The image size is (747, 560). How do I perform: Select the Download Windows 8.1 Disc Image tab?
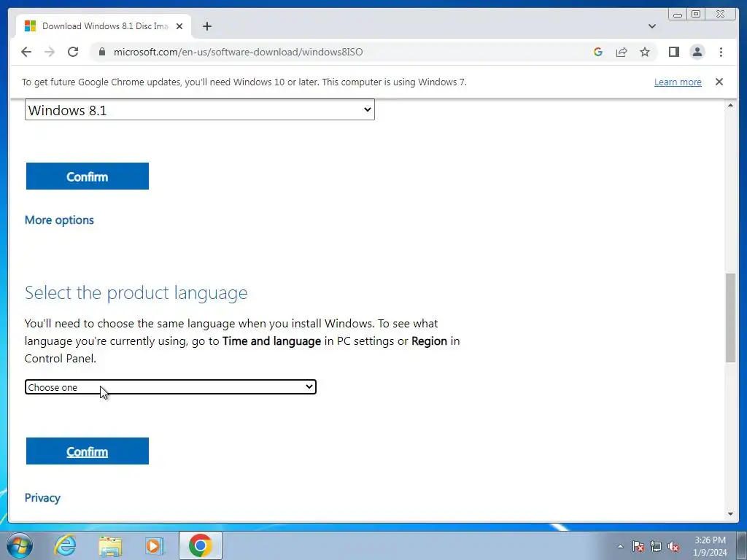pyautogui.click(x=104, y=26)
